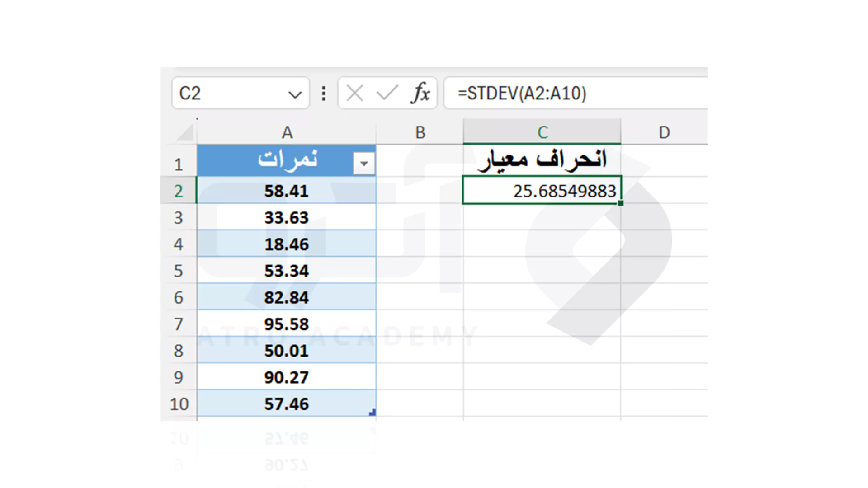Select row 9 header
The height and width of the screenshot is (488, 868).
(x=179, y=377)
